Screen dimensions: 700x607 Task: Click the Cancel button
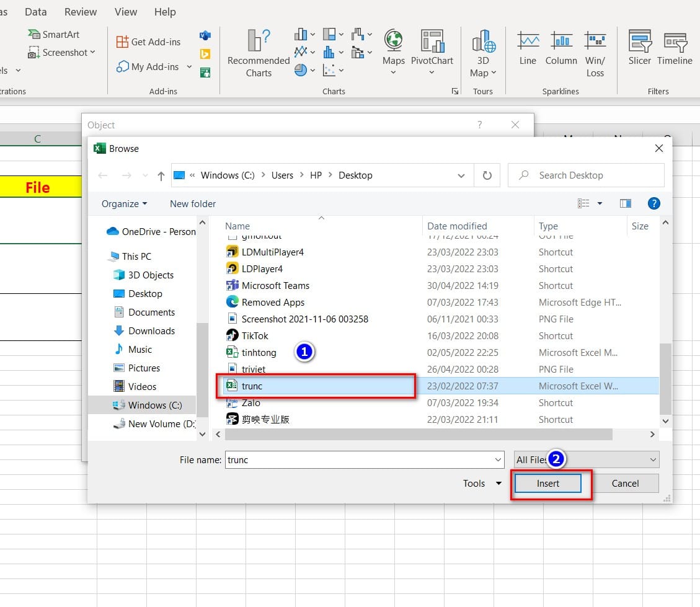pyautogui.click(x=625, y=483)
